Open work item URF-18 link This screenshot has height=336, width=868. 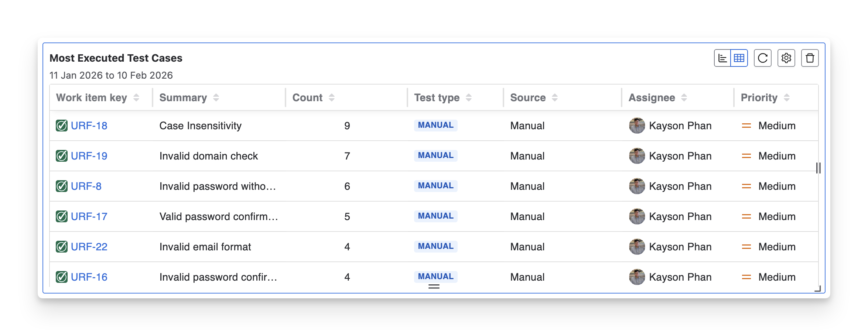tap(89, 126)
